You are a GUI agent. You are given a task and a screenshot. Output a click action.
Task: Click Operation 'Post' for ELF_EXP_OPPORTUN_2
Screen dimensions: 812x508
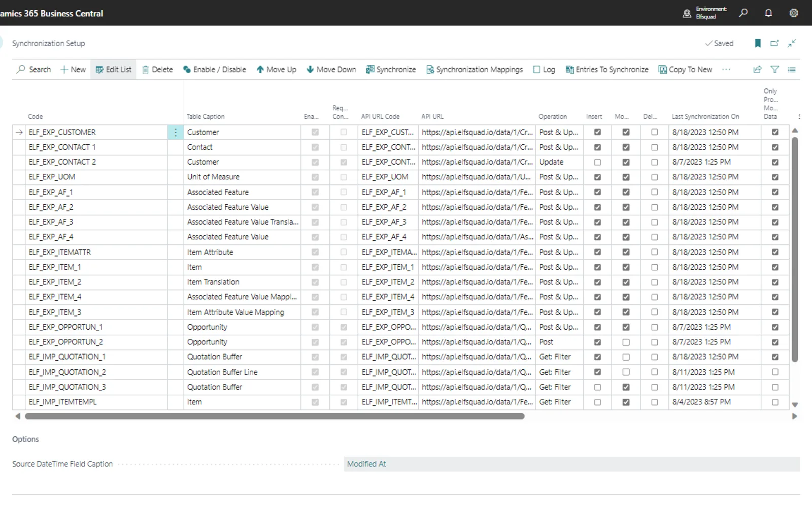[559, 342]
